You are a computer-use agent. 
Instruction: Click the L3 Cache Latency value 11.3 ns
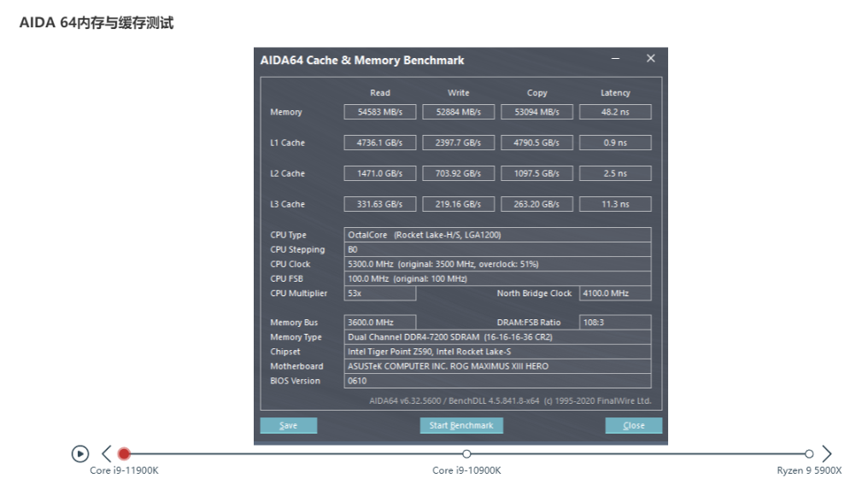pos(615,204)
